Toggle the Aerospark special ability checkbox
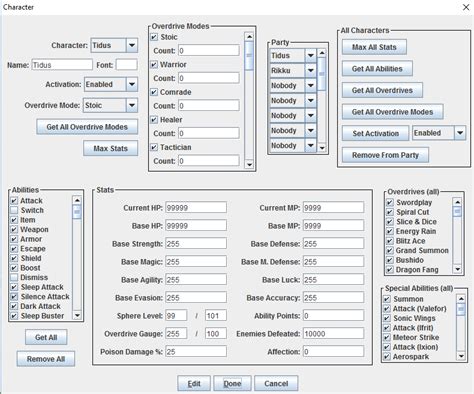474x394 pixels. click(x=387, y=357)
